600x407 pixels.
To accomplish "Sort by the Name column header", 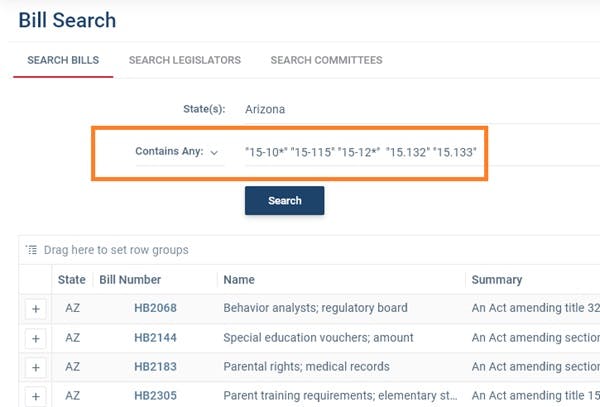I will click(239, 280).
